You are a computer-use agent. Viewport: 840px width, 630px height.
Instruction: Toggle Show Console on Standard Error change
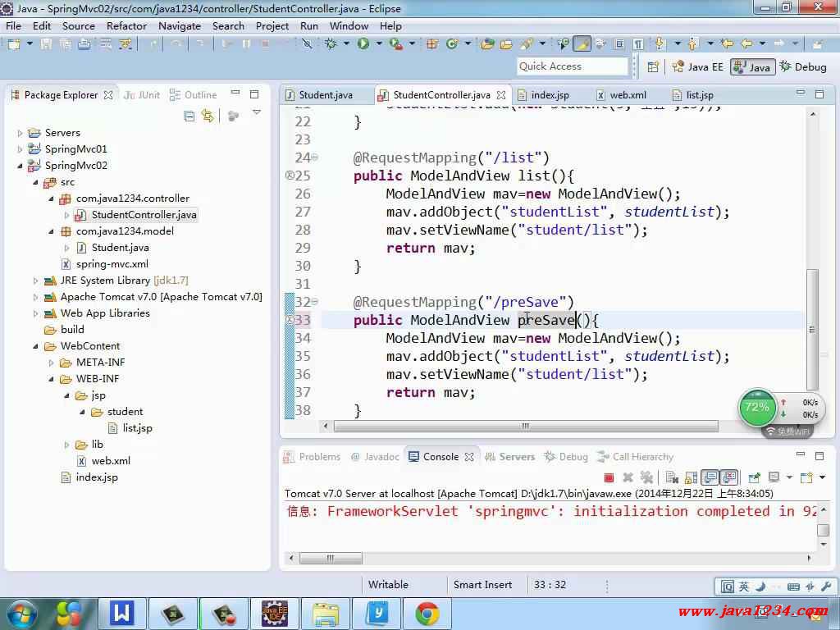point(729,477)
